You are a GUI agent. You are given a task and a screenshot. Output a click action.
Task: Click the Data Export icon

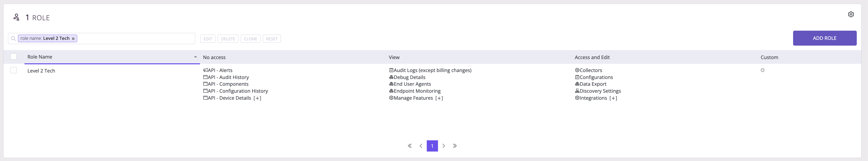click(x=577, y=84)
